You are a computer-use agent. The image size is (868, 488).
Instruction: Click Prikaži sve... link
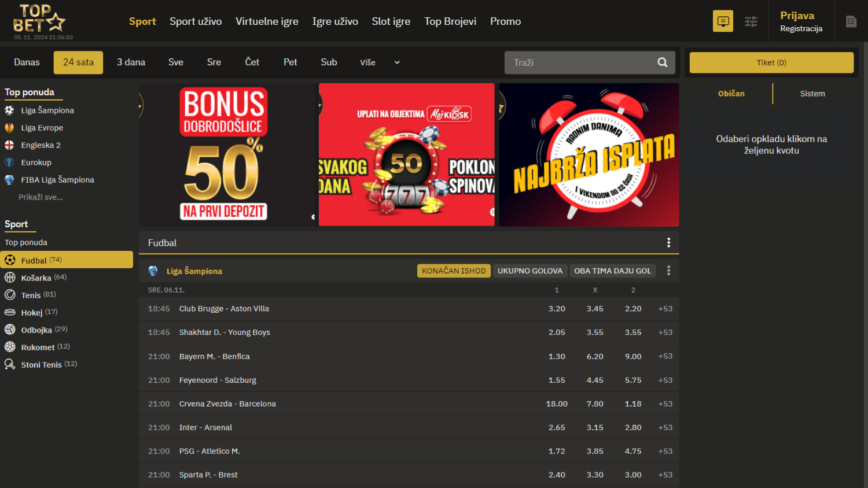pyautogui.click(x=41, y=197)
